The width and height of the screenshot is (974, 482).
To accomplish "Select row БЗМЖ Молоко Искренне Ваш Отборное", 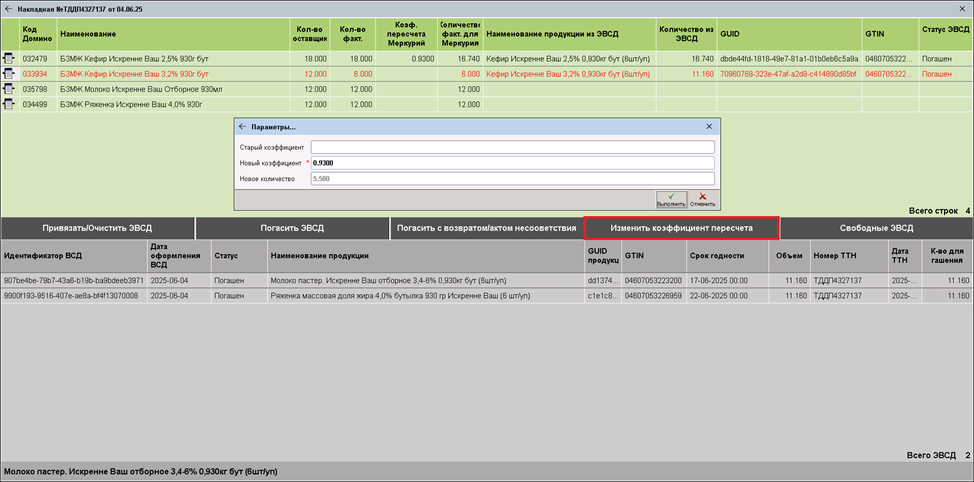I will pyautogui.click(x=486, y=89).
